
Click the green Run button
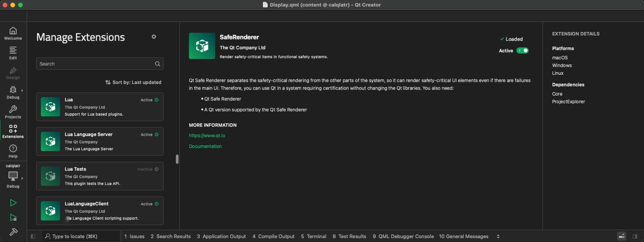coord(13,203)
